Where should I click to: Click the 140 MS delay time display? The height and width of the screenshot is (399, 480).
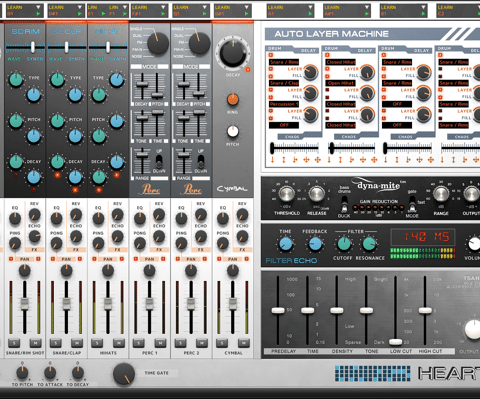(422, 237)
